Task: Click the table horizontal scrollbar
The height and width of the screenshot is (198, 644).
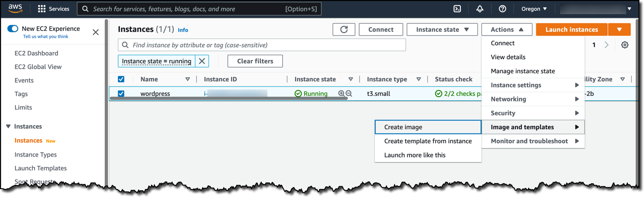Action: pyautogui.click(x=229, y=97)
